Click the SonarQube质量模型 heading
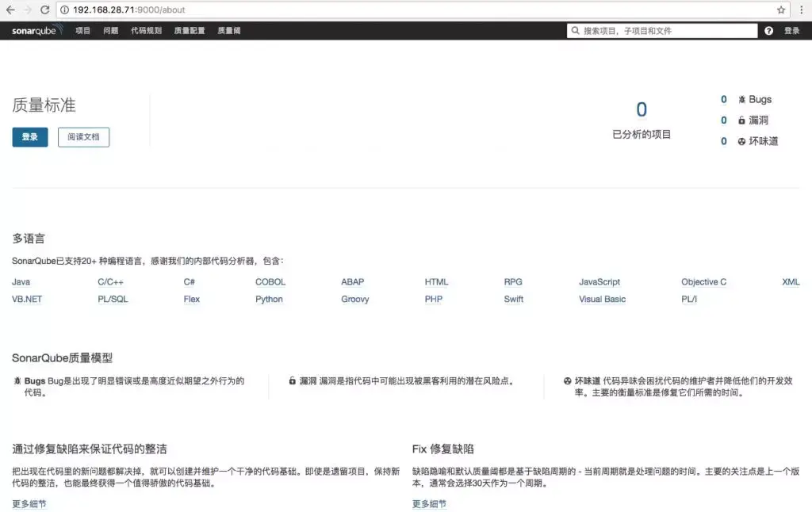The width and height of the screenshot is (812, 512). [x=62, y=357]
